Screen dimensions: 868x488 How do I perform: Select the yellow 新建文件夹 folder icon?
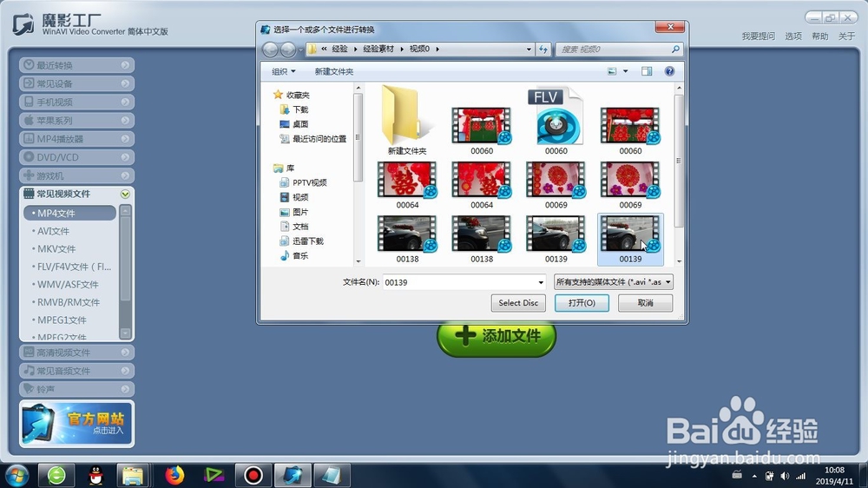[406, 115]
